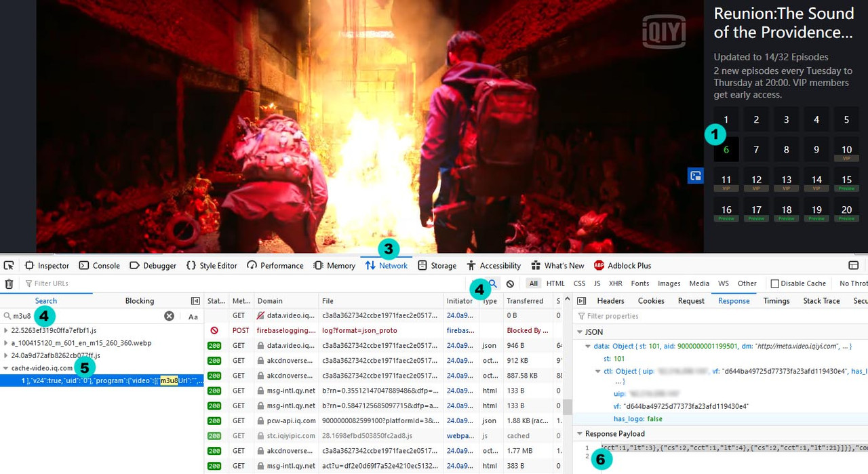This screenshot has width=868, height=474.
Task: Select VIP episode 12
Action: point(756,180)
